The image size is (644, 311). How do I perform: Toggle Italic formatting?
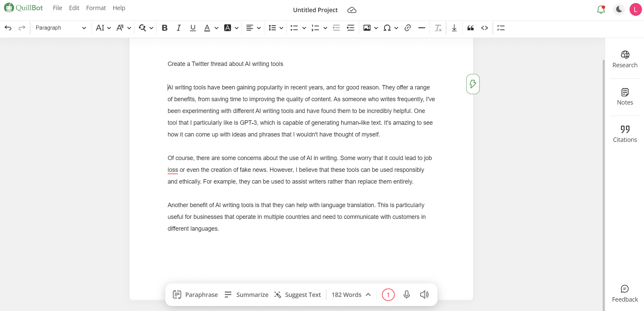pyautogui.click(x=179, y=28)
